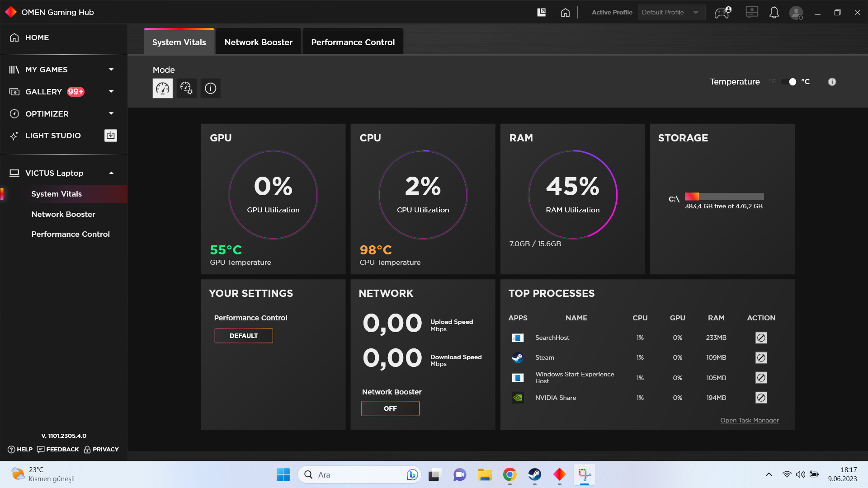Image resolution: width=868 pixels, height=488 pixels.
Task: Click the DEFAULT performance control button
Action: click(244, 336)
